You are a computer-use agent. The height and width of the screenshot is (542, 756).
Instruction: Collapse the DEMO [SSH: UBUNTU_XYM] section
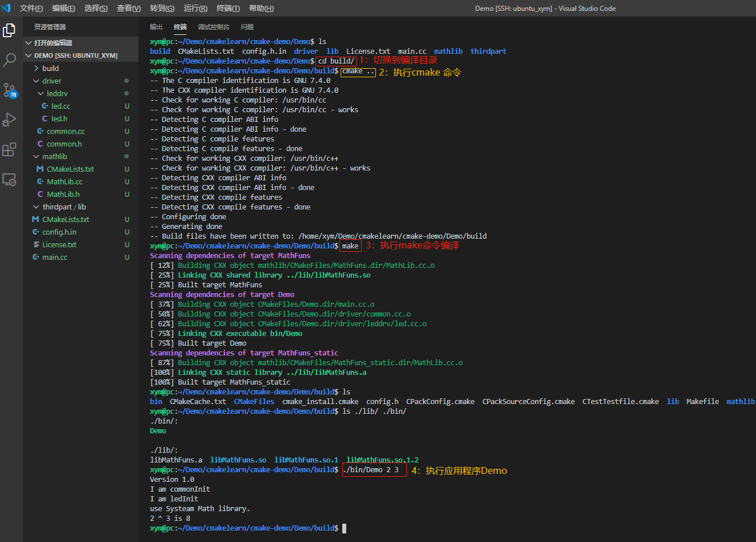pyautogui.click(x=29, y=56)
